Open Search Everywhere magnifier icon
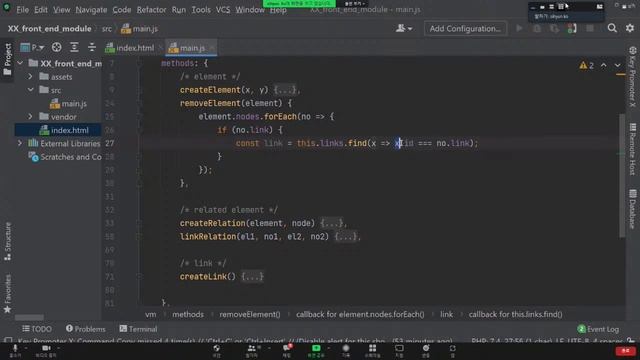640x360 pixels. pyautogui.click(x=612, y=28)
